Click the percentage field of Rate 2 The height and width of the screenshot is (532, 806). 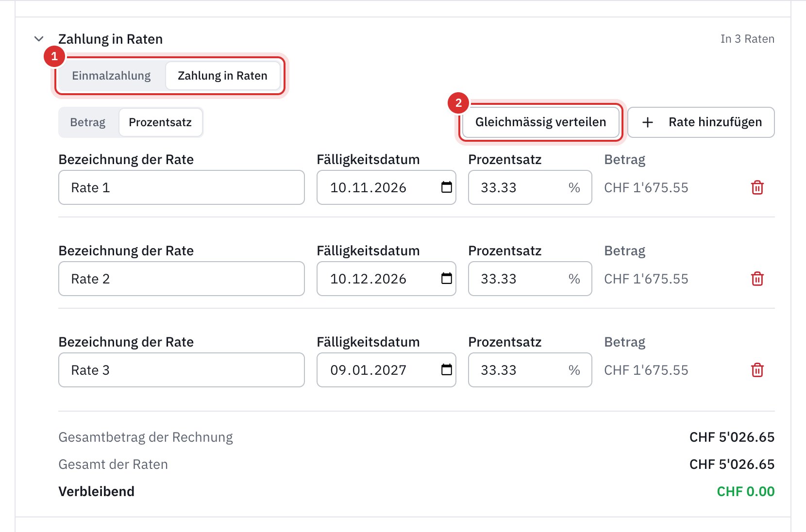[x=530, y=279]
